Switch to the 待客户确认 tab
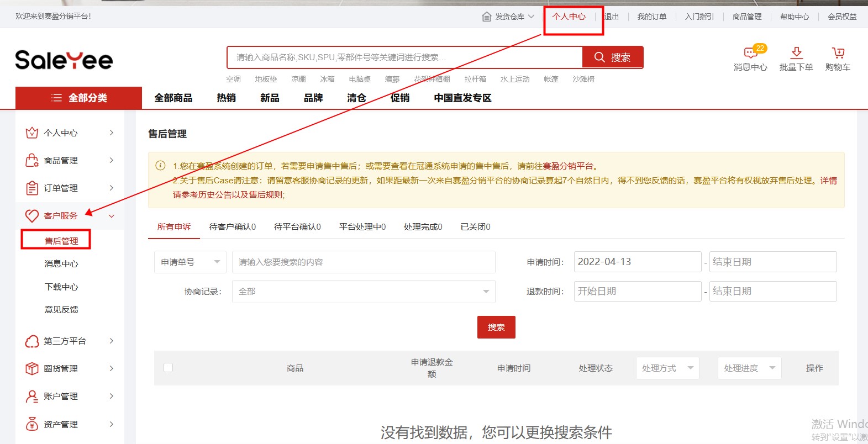Viewport: 868px width, 444px height. pos(232,227)
